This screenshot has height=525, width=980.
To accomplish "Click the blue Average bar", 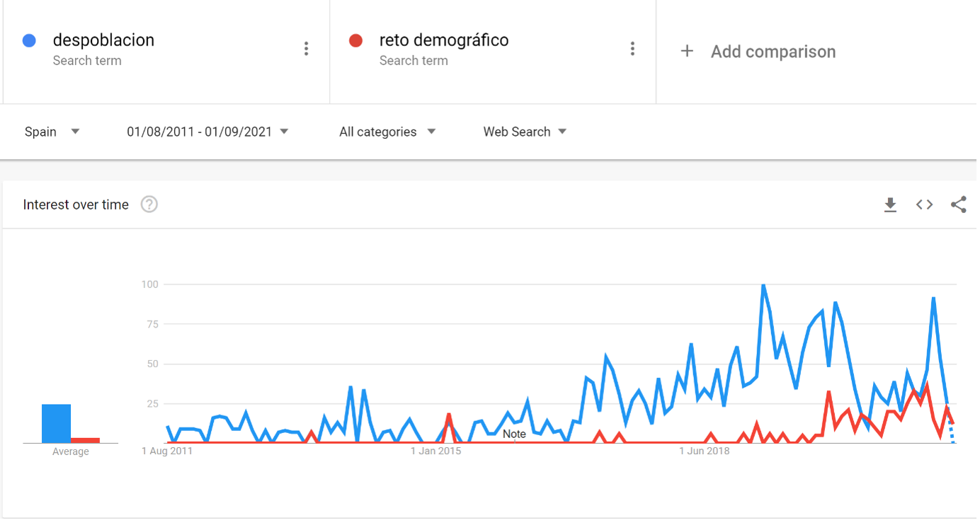I will point(56,423).
